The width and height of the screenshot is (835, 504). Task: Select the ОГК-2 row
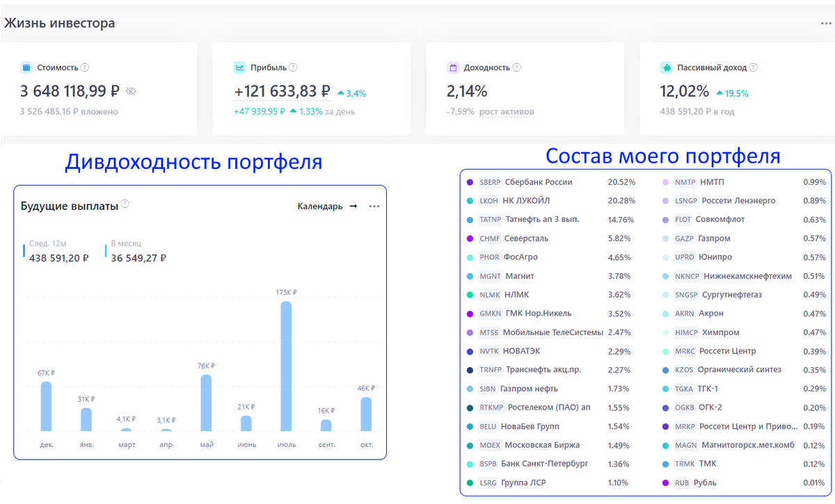(743, 407)
